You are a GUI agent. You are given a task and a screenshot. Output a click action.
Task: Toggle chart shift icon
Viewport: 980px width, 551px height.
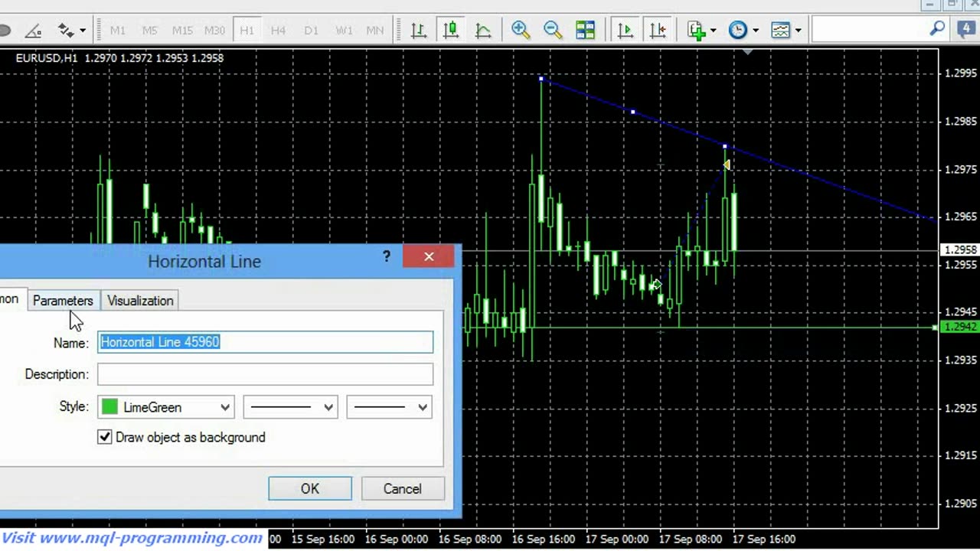click(x=658, y=30)
